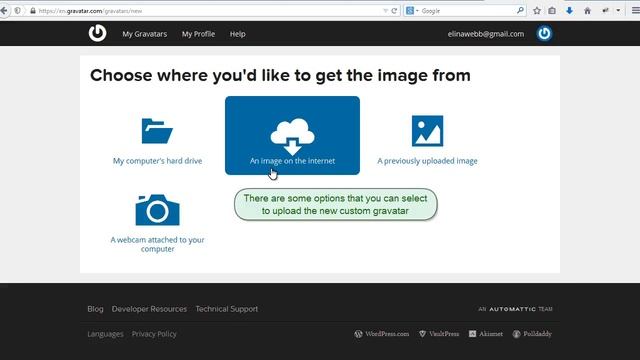
Task: Visit the Akismet footer link
Action: [x=486, y=334]
